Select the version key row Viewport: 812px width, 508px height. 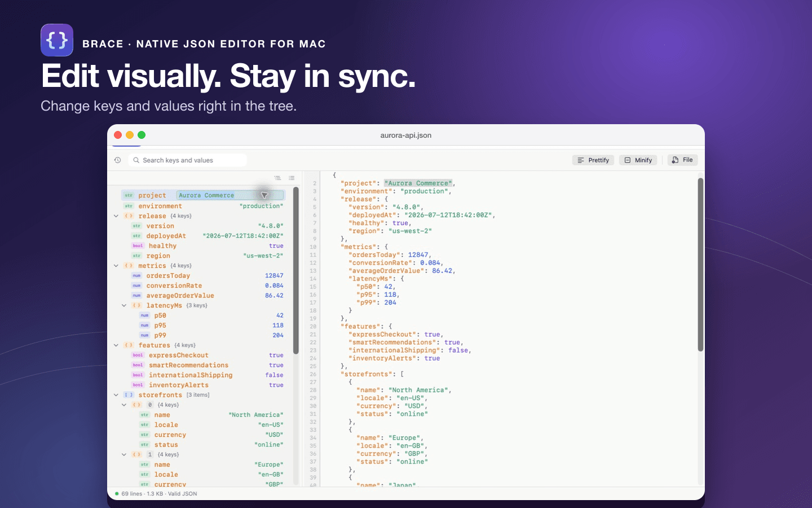(204, 226)
